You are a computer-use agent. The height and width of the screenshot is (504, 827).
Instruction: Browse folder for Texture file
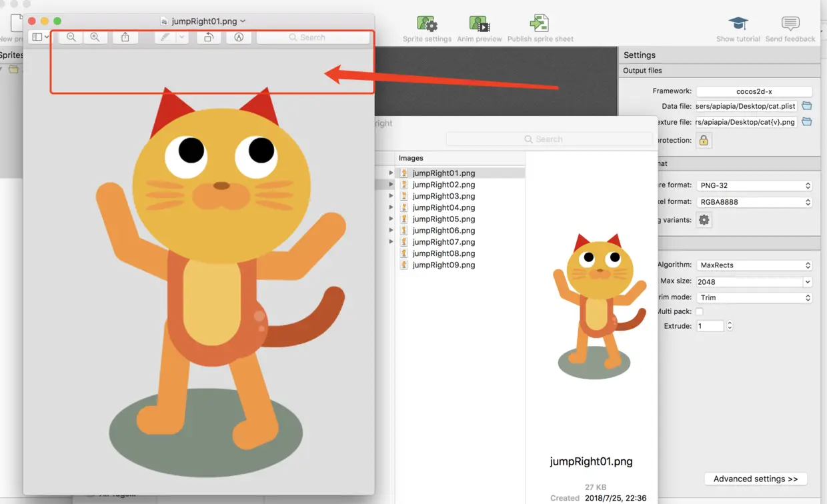point(807,122)
